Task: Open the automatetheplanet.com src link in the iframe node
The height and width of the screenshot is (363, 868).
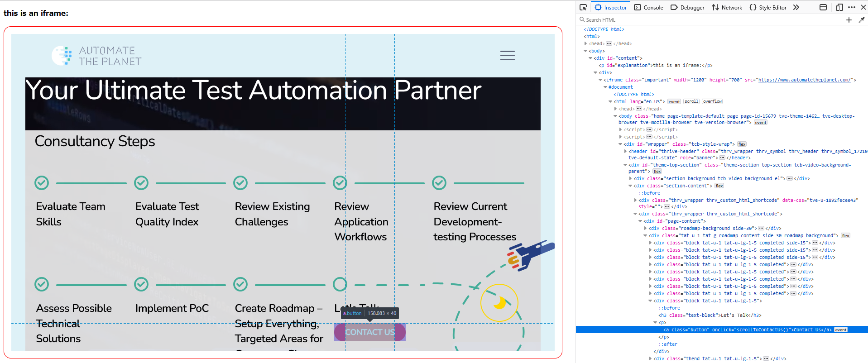Action: (x=804, y=80)
